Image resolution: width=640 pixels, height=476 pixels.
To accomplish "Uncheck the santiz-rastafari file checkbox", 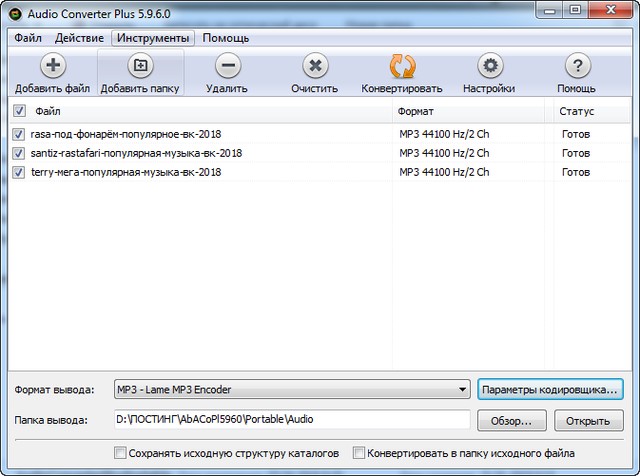I will (18, 153).
